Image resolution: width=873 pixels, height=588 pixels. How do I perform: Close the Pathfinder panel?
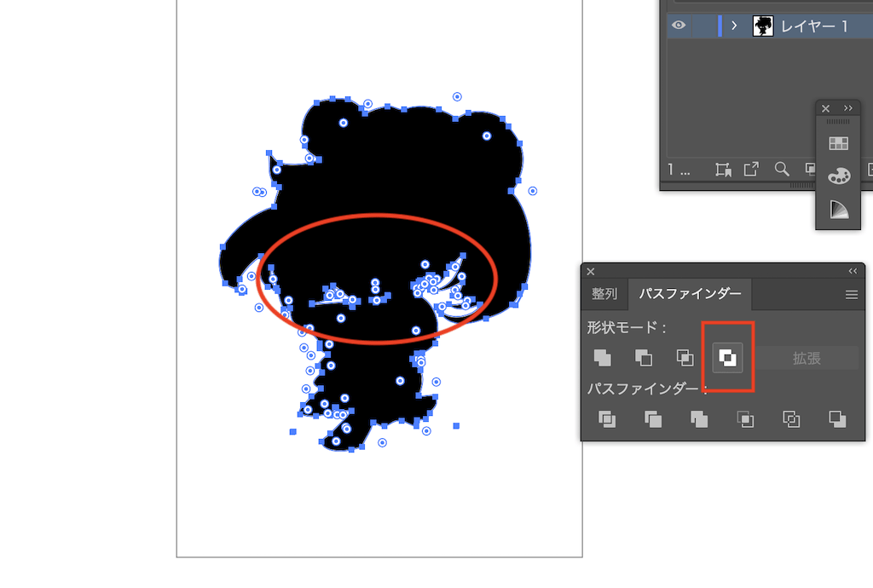pos(591,272)
